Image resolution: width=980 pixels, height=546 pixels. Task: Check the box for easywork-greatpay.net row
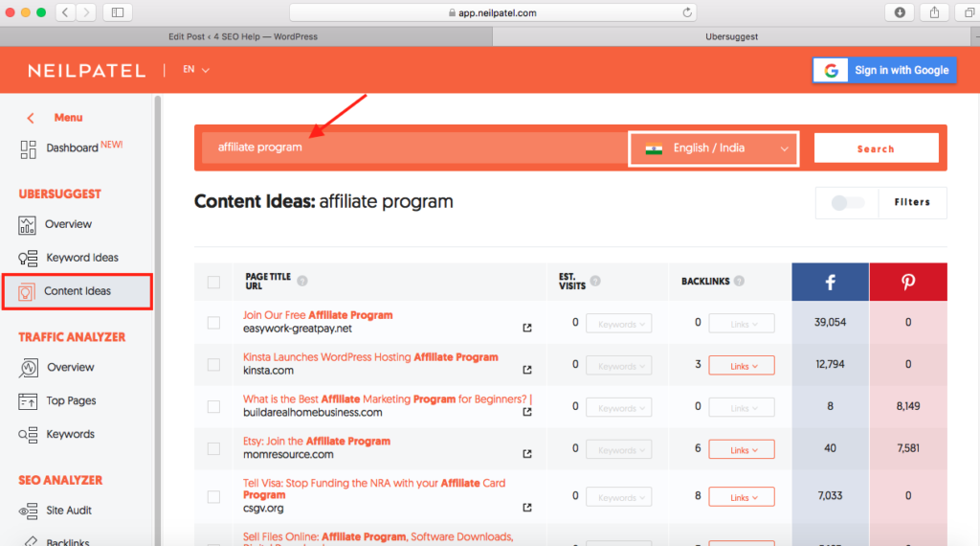click(213, 323)
